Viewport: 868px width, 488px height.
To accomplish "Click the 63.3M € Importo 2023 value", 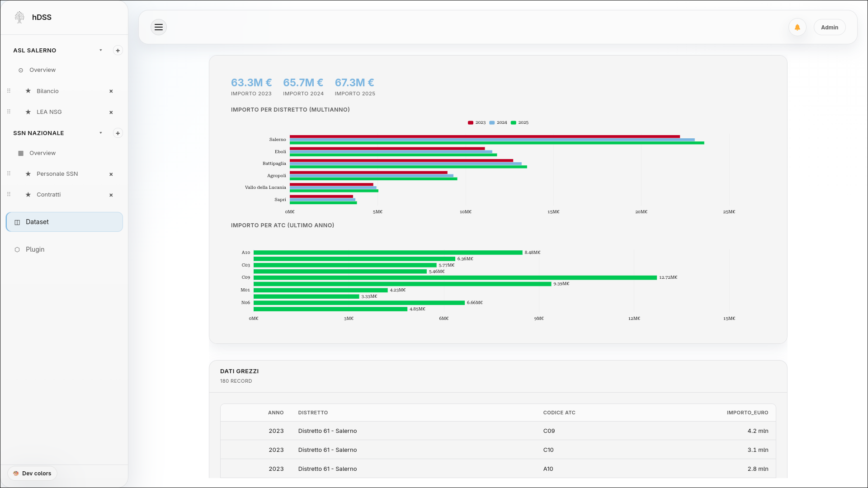I will click(251, 83).
